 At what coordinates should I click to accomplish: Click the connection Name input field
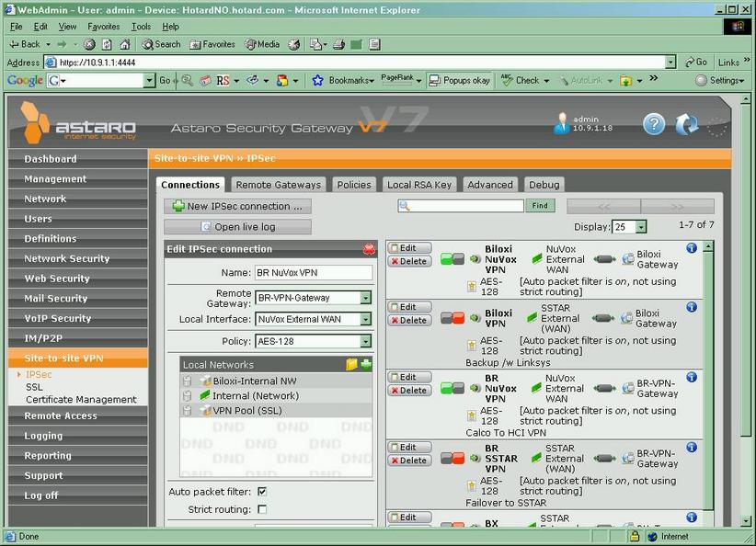pyautogui.click(x=314, y=273)
